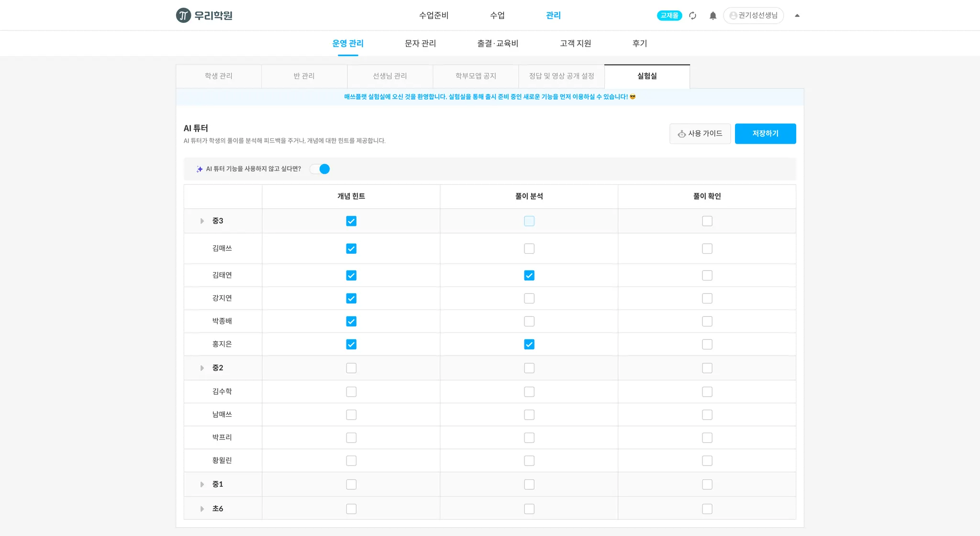Click the user avatar for 권기성선생님
This screenshot has width=980, height=536.
click(733, 16)
